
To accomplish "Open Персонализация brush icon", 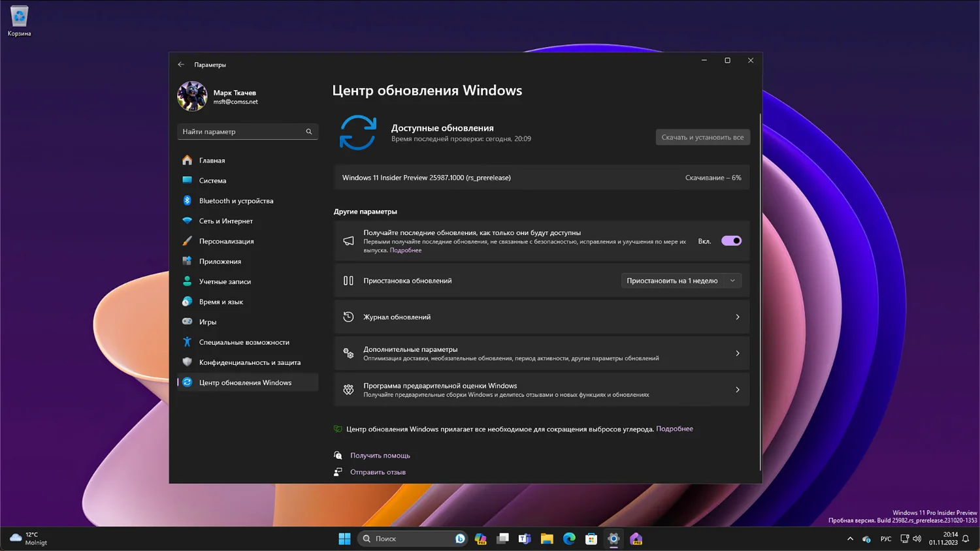I will (188, 241).
